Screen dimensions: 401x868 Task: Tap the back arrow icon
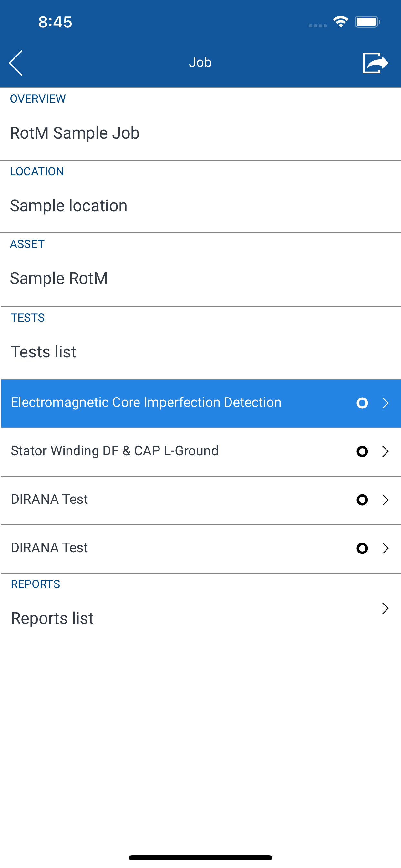point(15,63)
